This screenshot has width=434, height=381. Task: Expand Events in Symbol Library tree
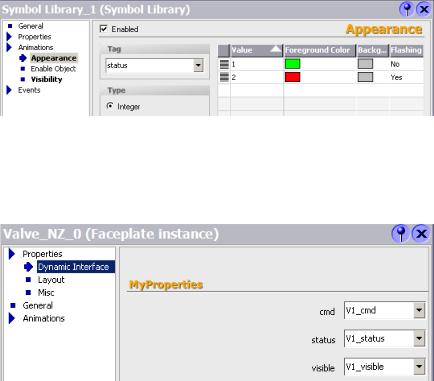pos(9,90)
